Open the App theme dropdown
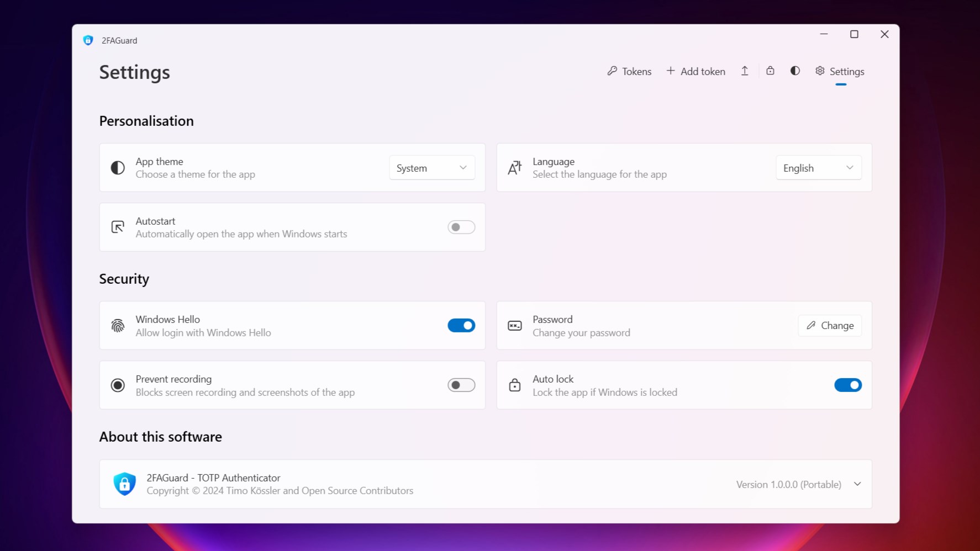The height and width of the screenshot is (551, 980). [x=431, y=167]
